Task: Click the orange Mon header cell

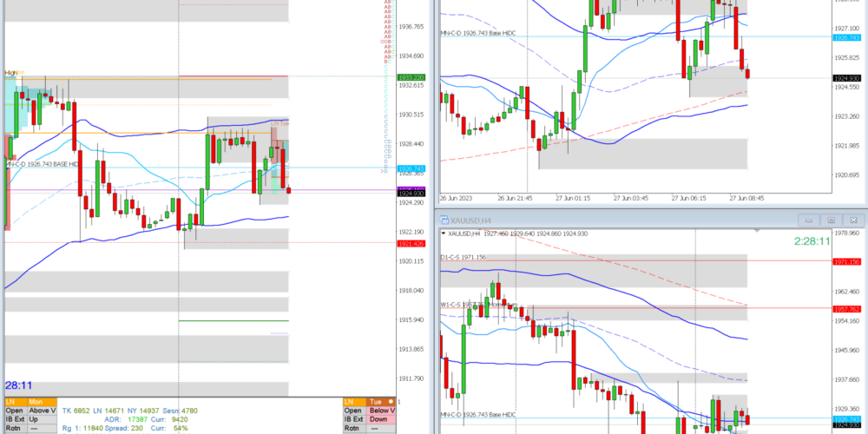Action: tap(42, 402)
